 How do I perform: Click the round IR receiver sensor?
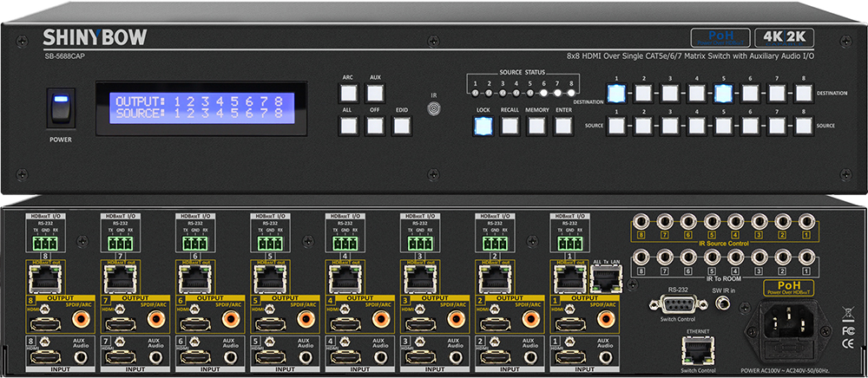click(435, 108)
